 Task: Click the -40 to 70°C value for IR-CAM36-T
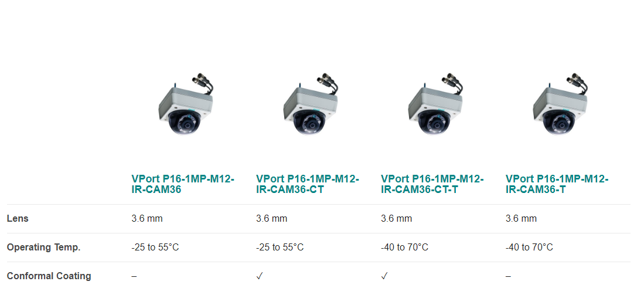(529, 248)
